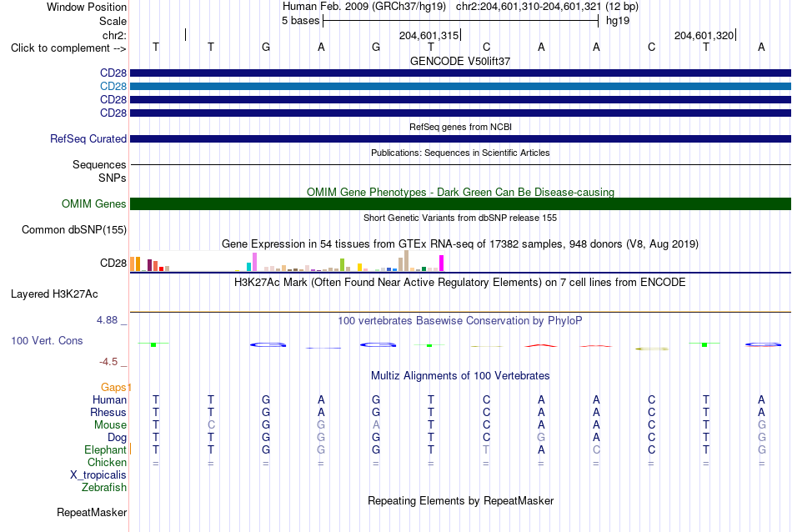
Task: Open 'Publications: Sequences in Scientific Articles' title
Action: [x=460, y=153]
